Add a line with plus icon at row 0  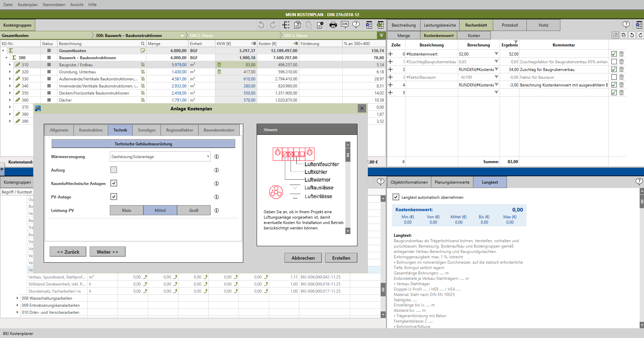[x=390, y=54]
